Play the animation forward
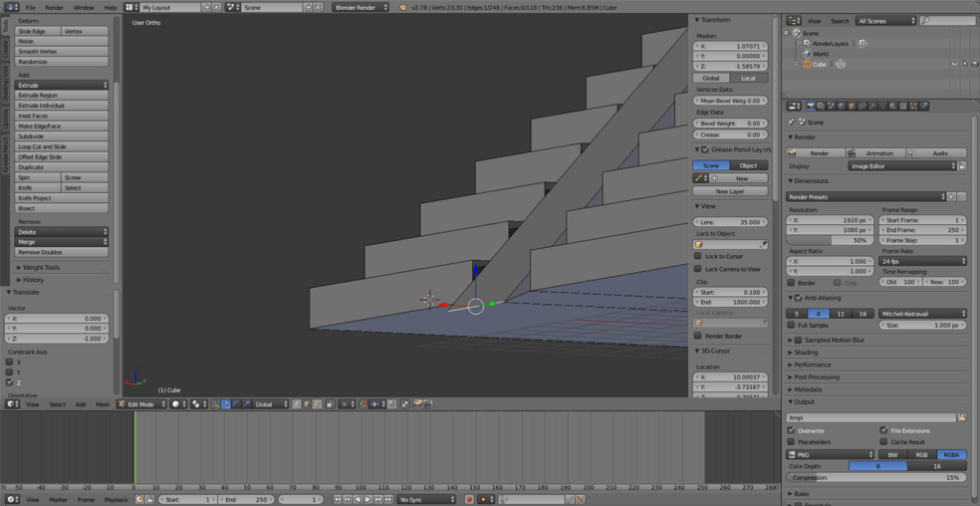 tap(368, 499)
